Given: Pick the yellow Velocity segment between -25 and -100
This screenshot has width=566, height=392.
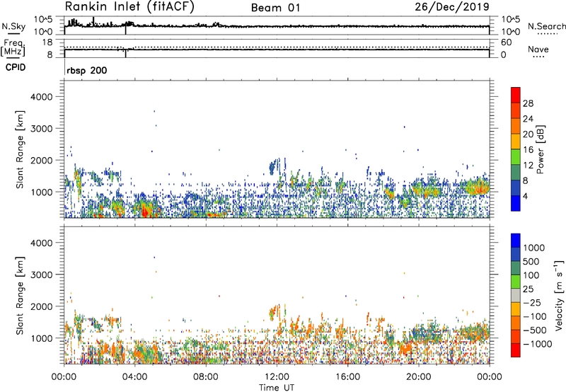Looking at the screenshot, I should pyautogui.click(x=516, y=309).
